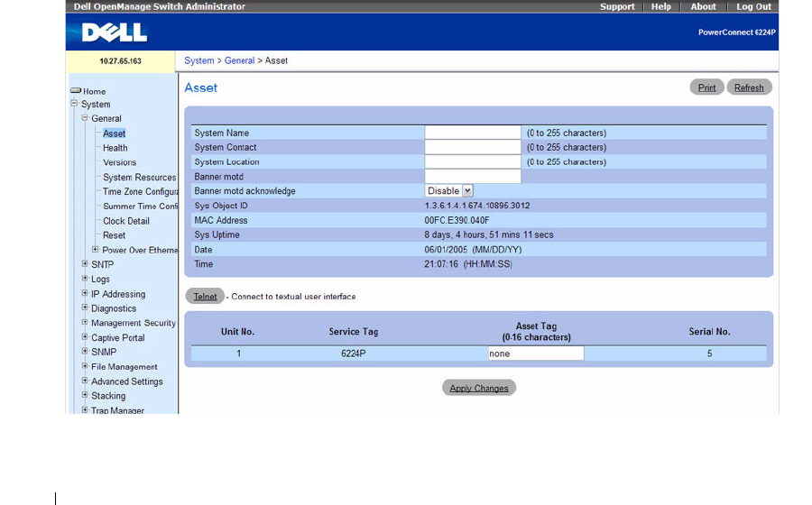The height and width of the screenshot is (505, 812).
Task: Expand the SNMP tree node
Action: (85, 352)
